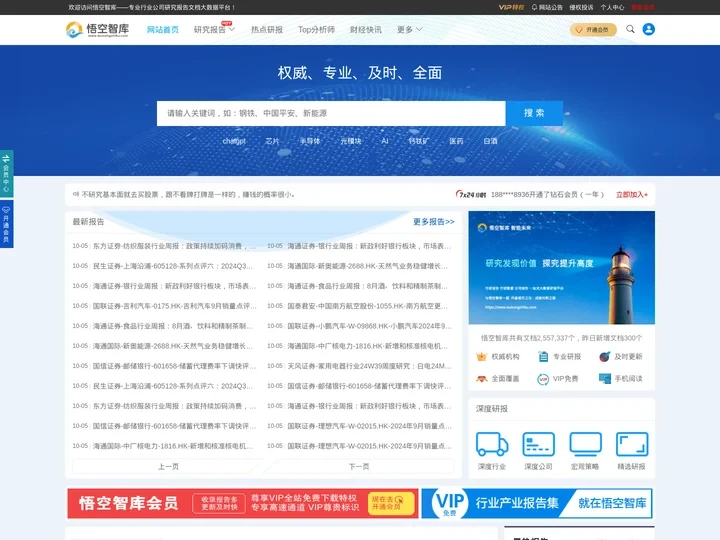Click the 手机阅读 icon
This screenshot has height=540, width=720.
click(x=605, y=379)
